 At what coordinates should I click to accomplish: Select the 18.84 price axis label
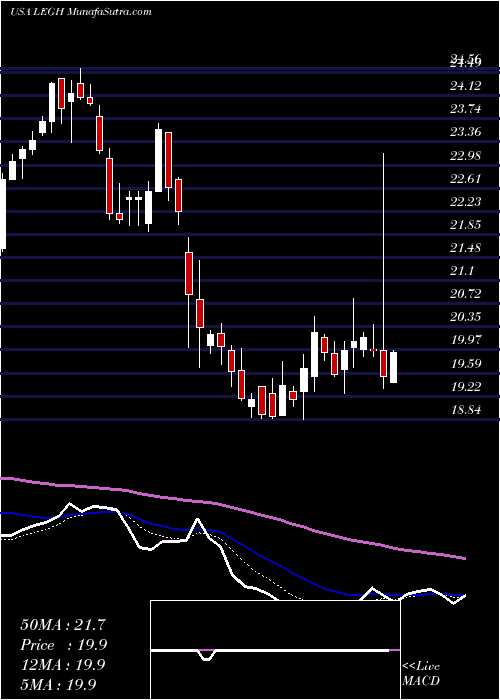coord(466,410)
